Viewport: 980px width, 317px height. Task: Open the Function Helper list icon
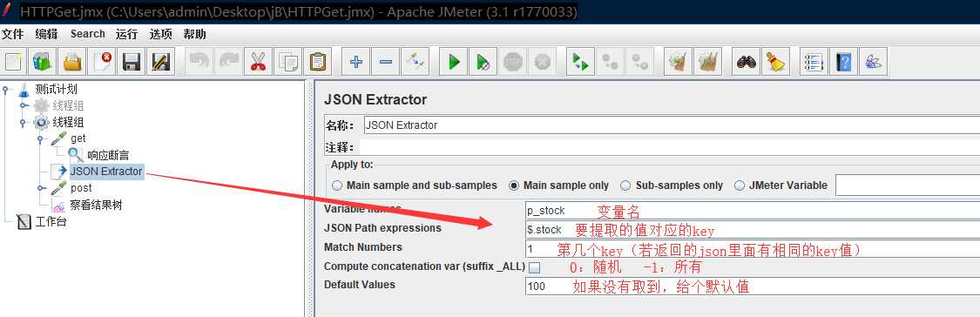point(814,61)
